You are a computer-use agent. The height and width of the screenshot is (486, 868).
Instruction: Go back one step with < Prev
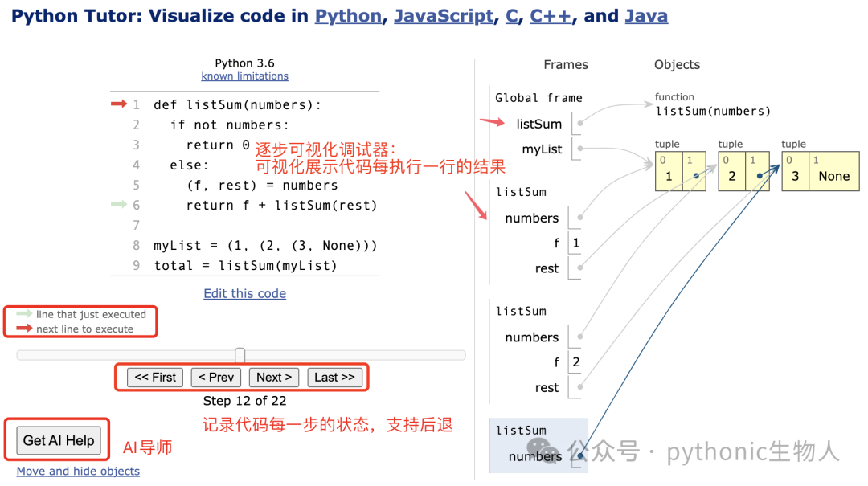[x=216, y=378]
